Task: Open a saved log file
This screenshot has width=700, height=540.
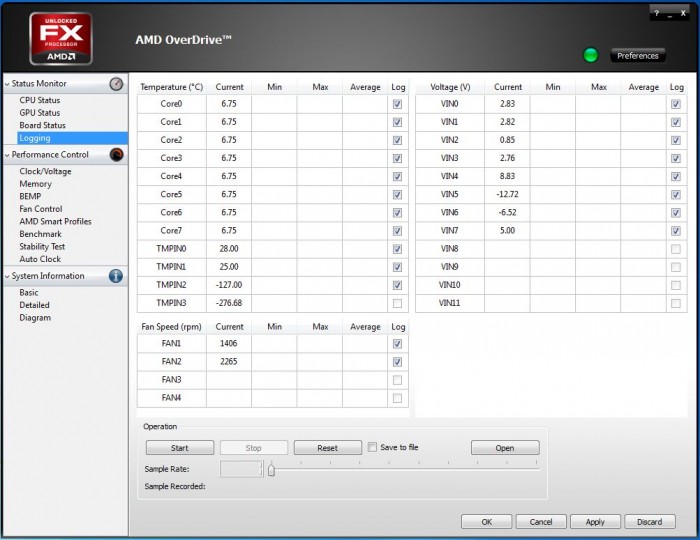Action: click(x=505, y=448)
